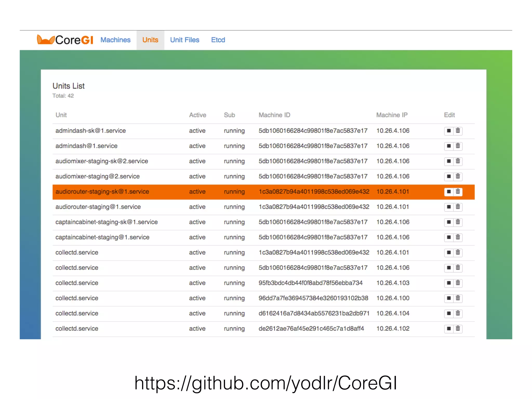
Task: Delete collectd.service on 10.26.4.100
Action: (458, 298)
